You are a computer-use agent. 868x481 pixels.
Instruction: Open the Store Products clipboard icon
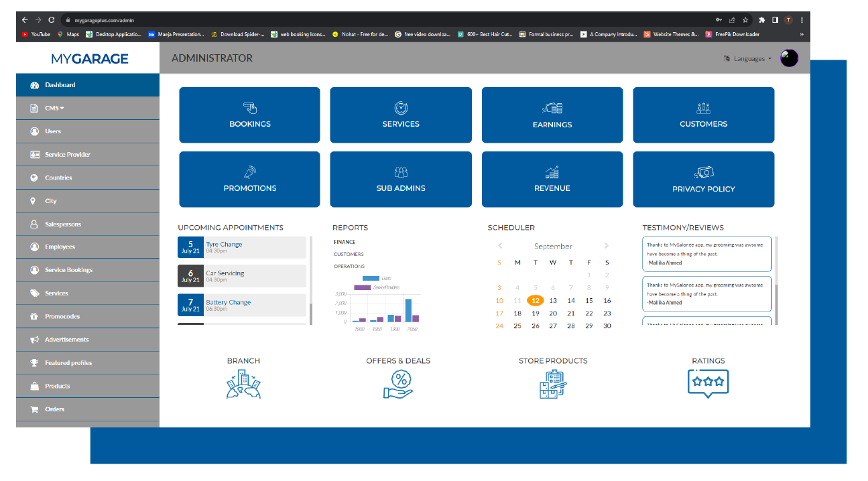[x=553, y=385]
